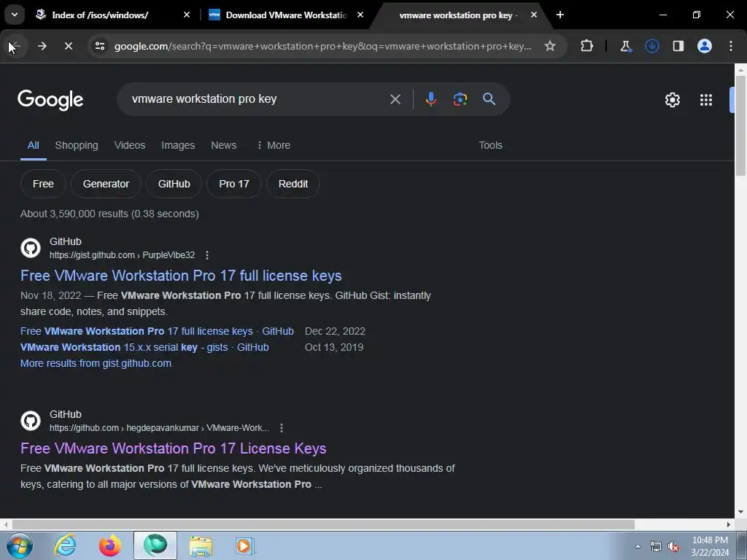Viewport: 747px width, 560px height.
Task: Go to the Google logo homepage
Action: coord(50,99)
